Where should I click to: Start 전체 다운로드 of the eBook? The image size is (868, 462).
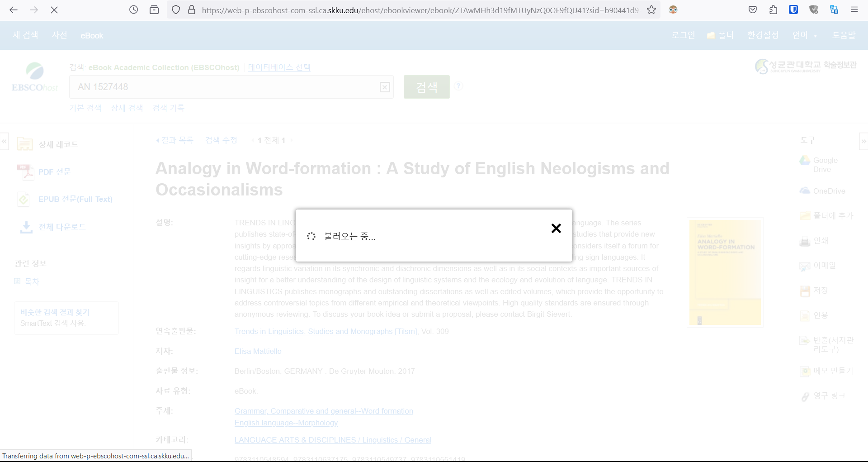click(x=62, y=227)
